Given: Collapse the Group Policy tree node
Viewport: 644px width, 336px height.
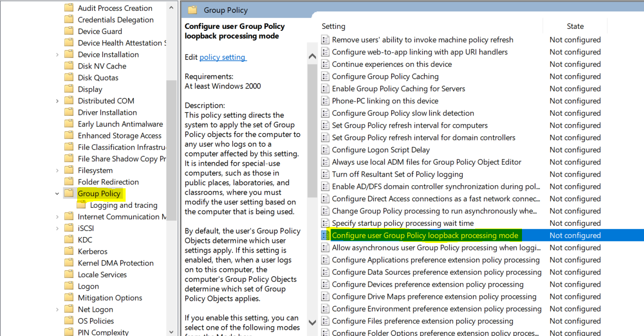Looking at the screenshot, I should 57,194.
